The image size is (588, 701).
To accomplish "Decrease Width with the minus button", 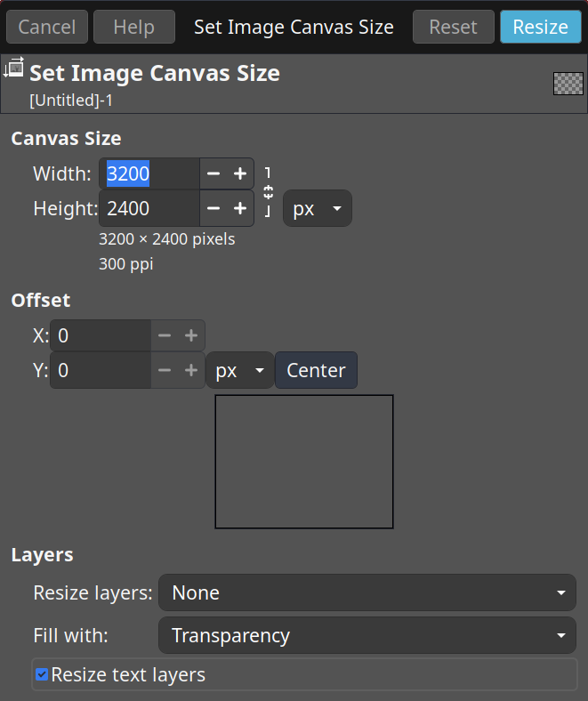I will pyautogui.click(x=213, y=173).
